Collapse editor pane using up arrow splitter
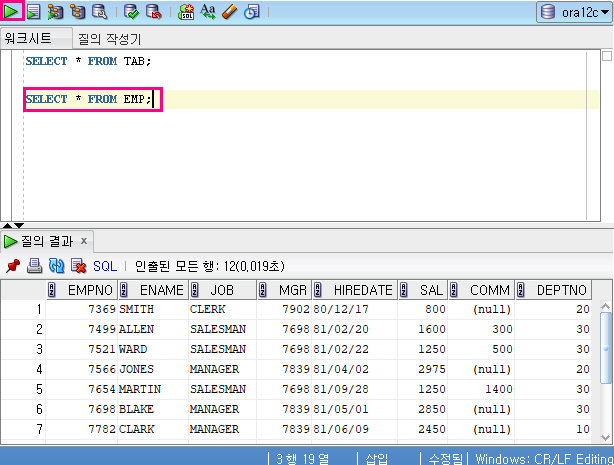This screenshot has width=614, height=465. point(7,225)
